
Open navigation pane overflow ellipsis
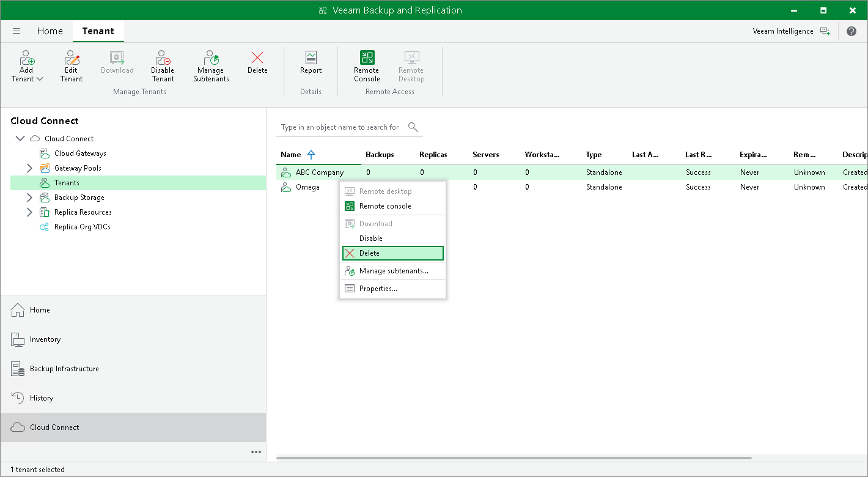pos(256,452)
